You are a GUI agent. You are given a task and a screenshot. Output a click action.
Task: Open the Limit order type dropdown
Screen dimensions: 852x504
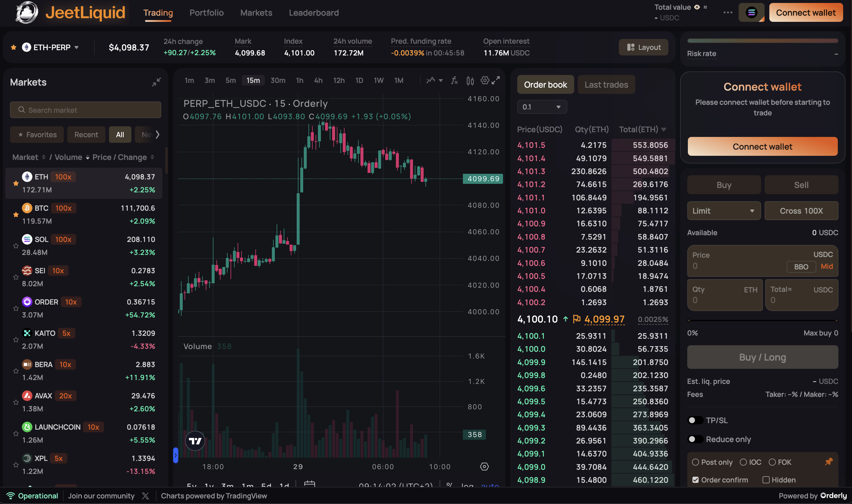point(724,211)
